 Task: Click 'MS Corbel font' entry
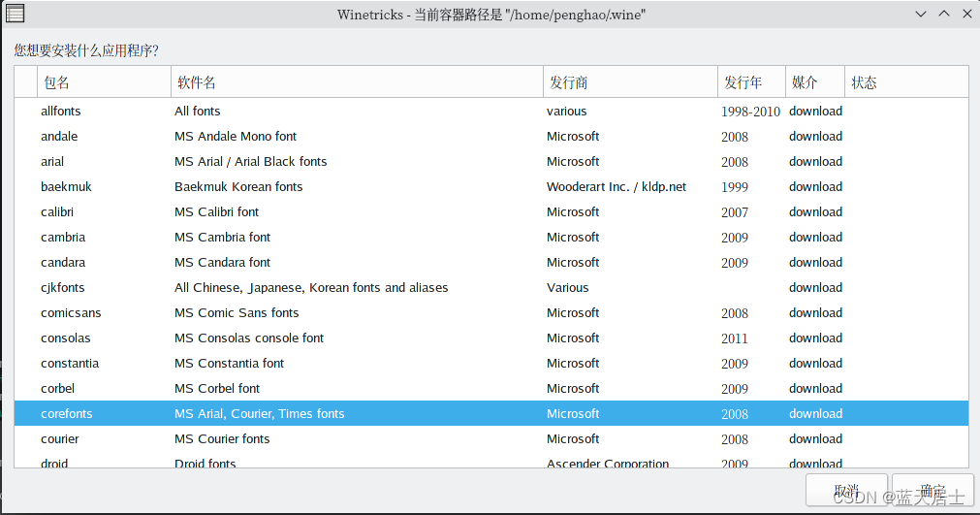pos(217,388)
